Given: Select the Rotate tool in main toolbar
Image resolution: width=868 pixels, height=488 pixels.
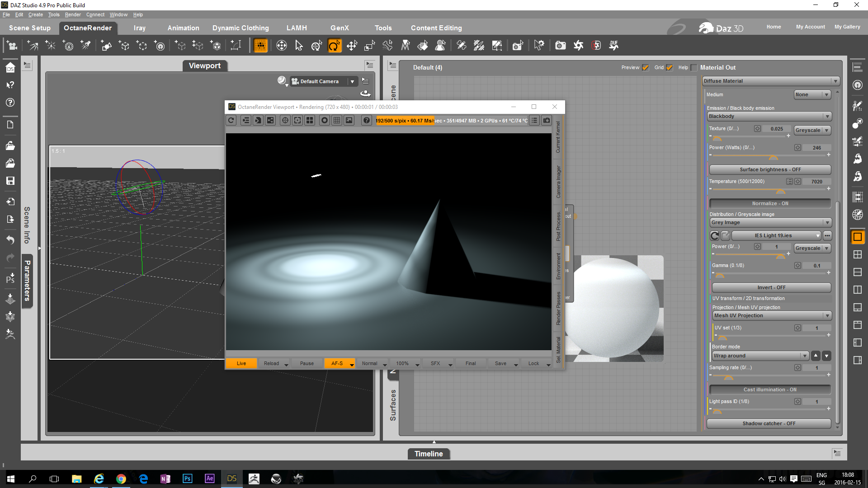Looking at the screenshot, I should click(x=334, y=46).
